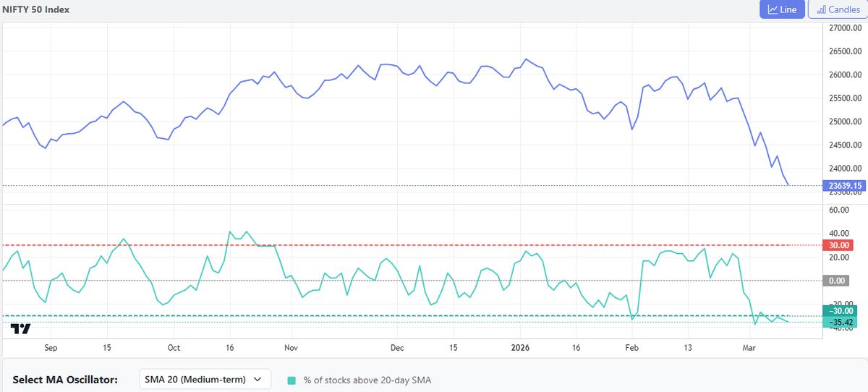The height and width of the screenshot is (392, 868).
Task: Click the 24000.00 price axis label
Action: (x=846, y=169)
